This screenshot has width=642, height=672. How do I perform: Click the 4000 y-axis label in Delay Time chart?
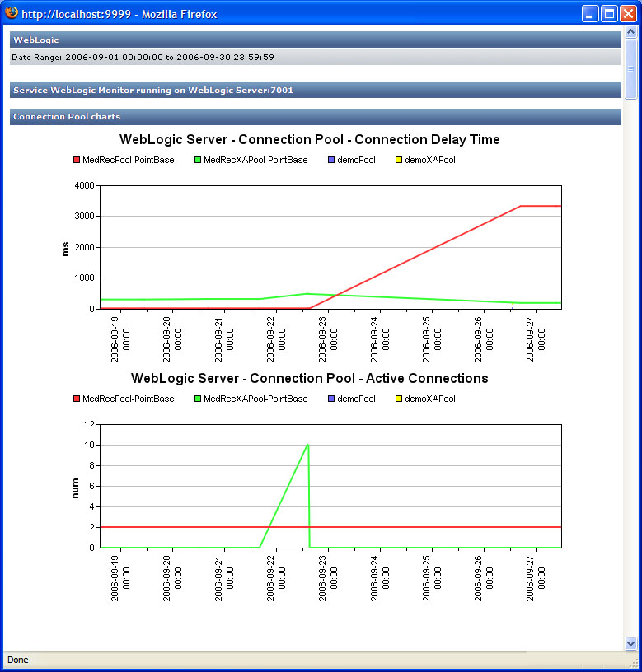(x=85, y=185)
